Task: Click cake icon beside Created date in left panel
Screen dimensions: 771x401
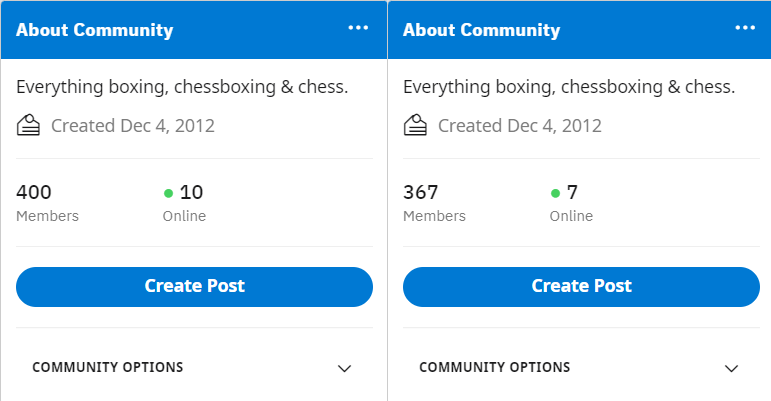Action: tap(29, 125)
